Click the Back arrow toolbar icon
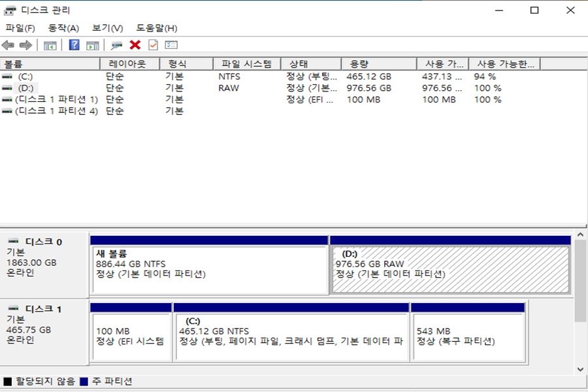 tap(8, 45)
